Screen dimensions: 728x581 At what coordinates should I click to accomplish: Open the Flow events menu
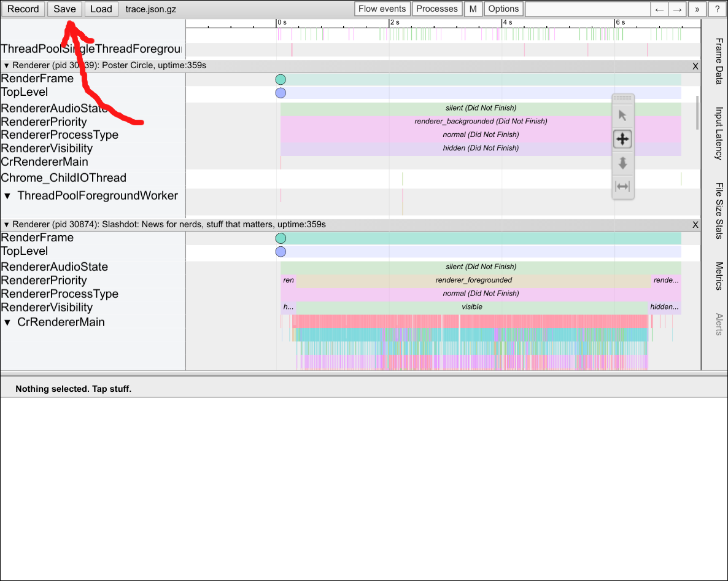[382, 9]
